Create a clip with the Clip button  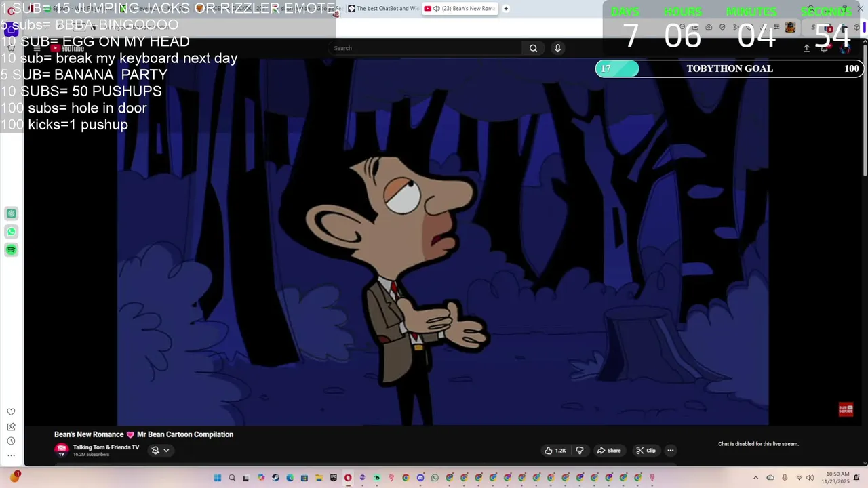click(646, 451)
